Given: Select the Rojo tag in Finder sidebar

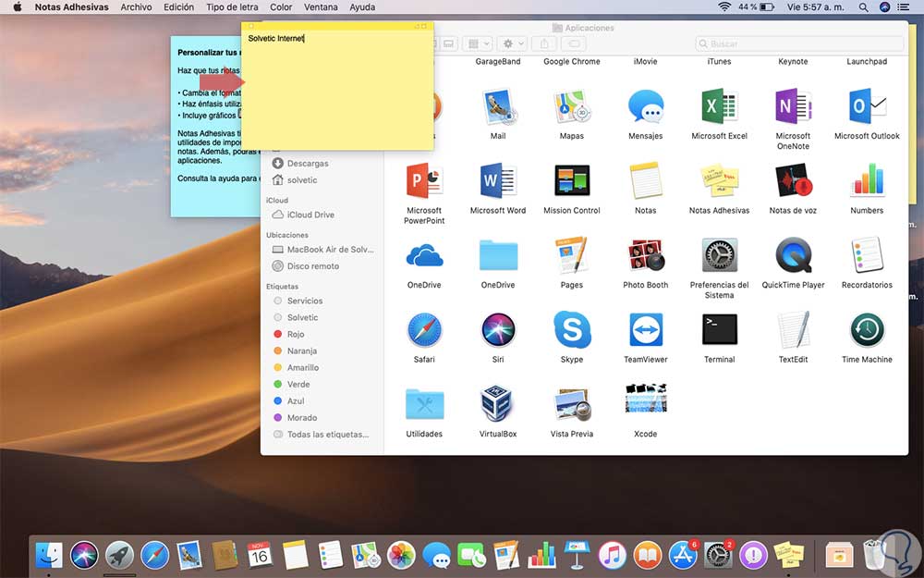Looking at the screenshot, I should (x=295, y=334).
